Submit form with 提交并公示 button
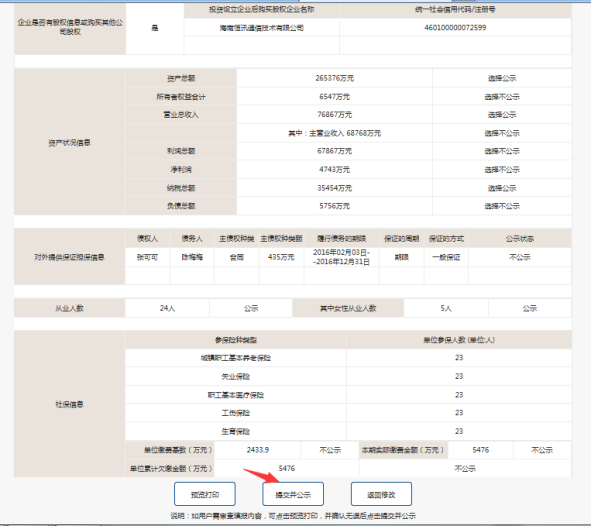The width and height of the screenshot is (592, 527). pos(293,494)
